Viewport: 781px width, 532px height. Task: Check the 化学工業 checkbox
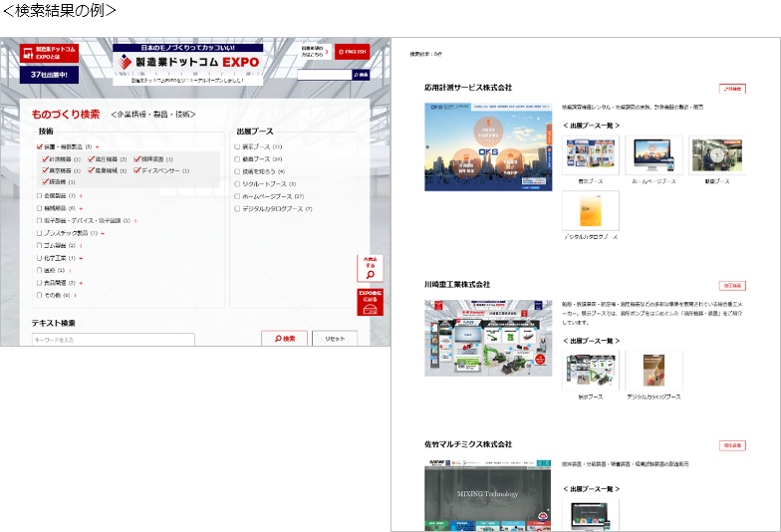pos(40,258)
